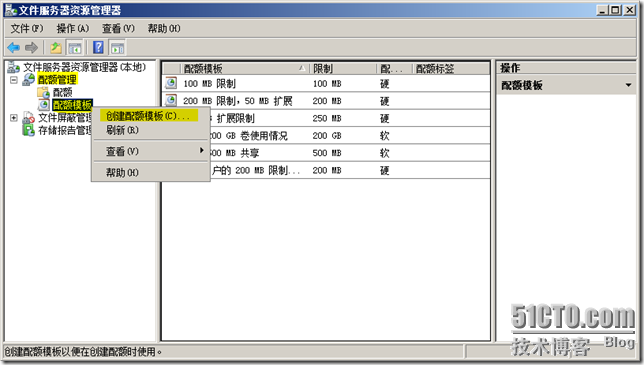Click the 配额模板 tree node icon
This screenshot has width=644, height=365.
tap(44, 105)
